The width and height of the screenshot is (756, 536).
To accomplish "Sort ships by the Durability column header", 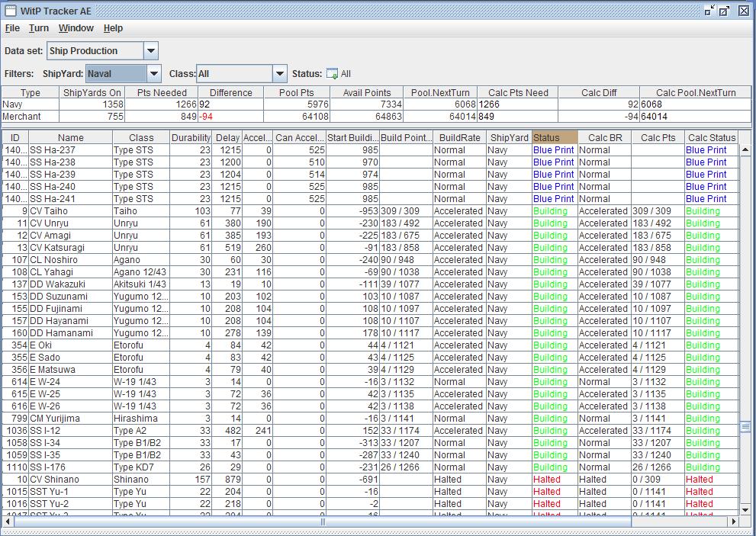I will point(191,138).
